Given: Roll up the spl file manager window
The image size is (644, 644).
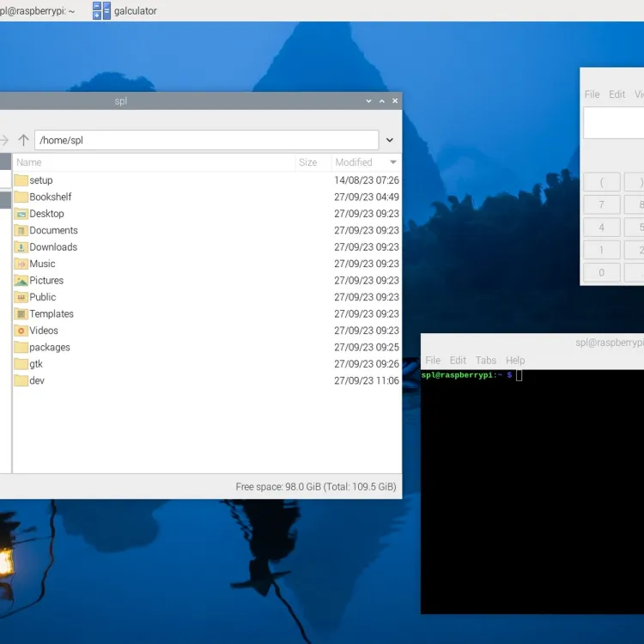Looking at the screenshot, I should 369,101.
